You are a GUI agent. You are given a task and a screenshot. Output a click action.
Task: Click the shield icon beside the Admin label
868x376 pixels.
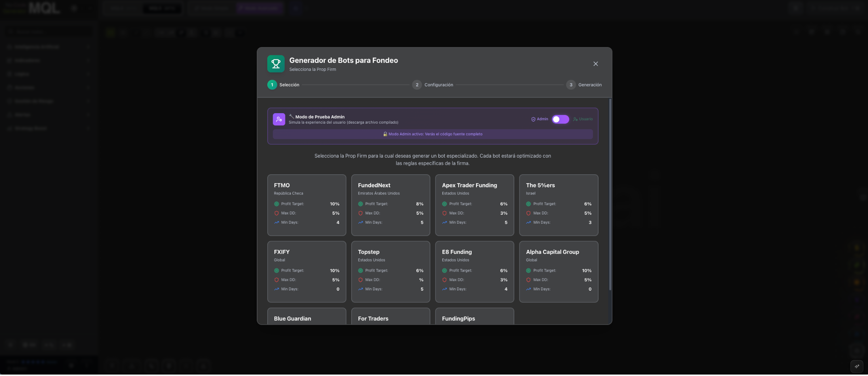pos(533,119)
